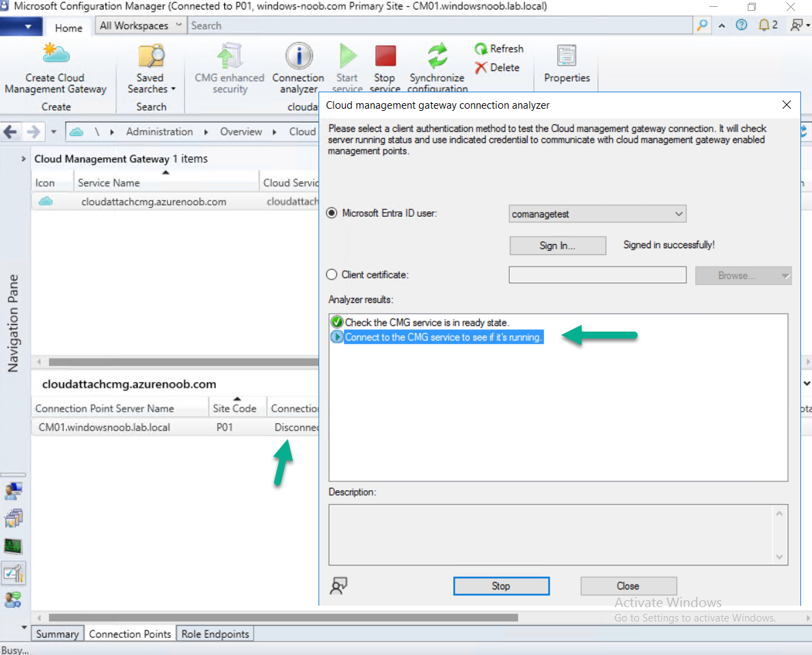Viewport: 812px width, 655px height.
Task: Switch to the Connection Points tab
Action: (130, 634)
